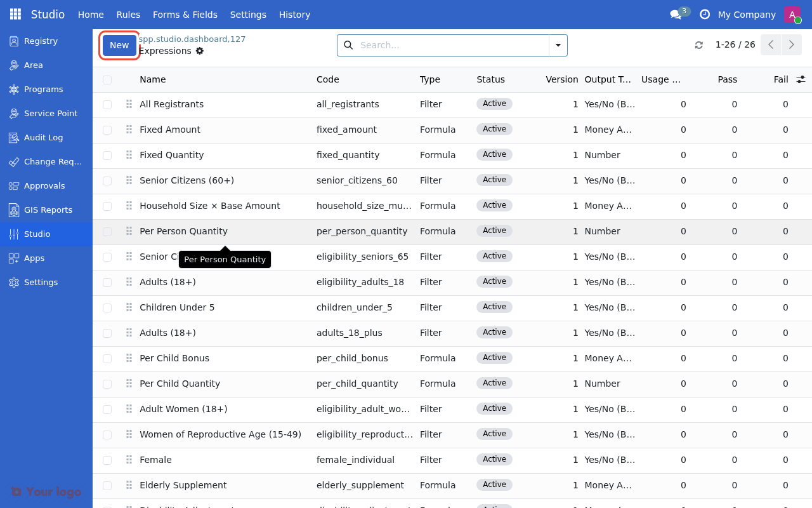Open the search options dropdown arrow

558,45
